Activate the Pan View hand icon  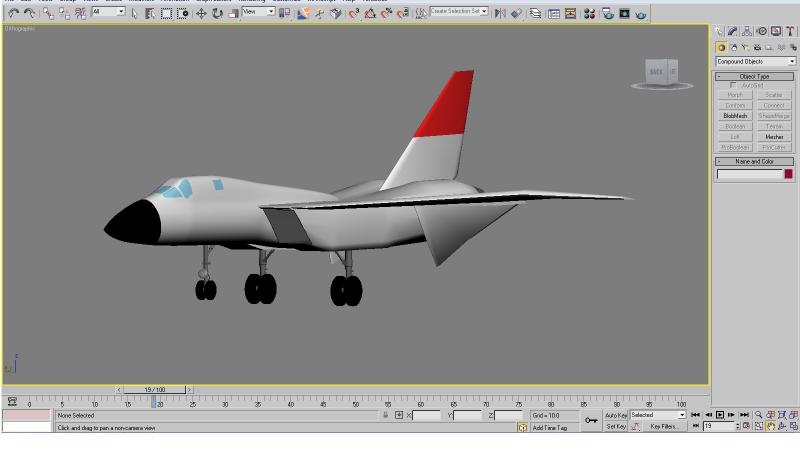point(771,426)
